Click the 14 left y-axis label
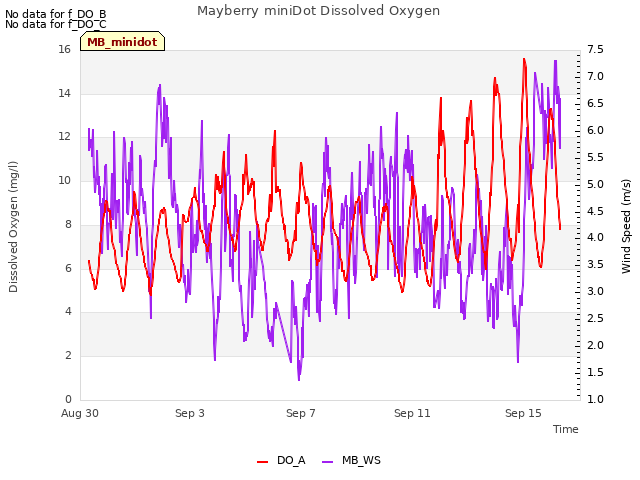This screenshot has width=640, height=480. pos(64,93)
